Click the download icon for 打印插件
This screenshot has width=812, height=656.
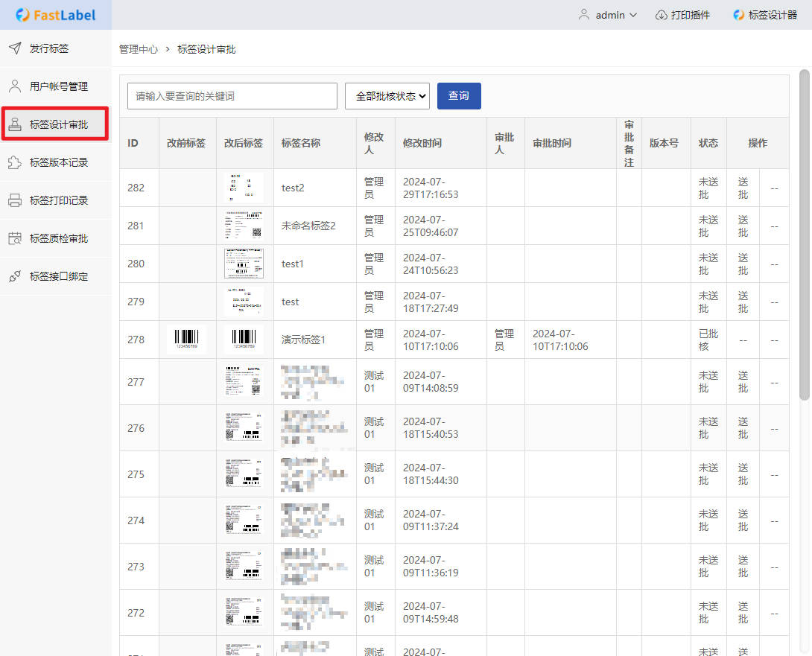pyautogui.click(x=661, y=15)
